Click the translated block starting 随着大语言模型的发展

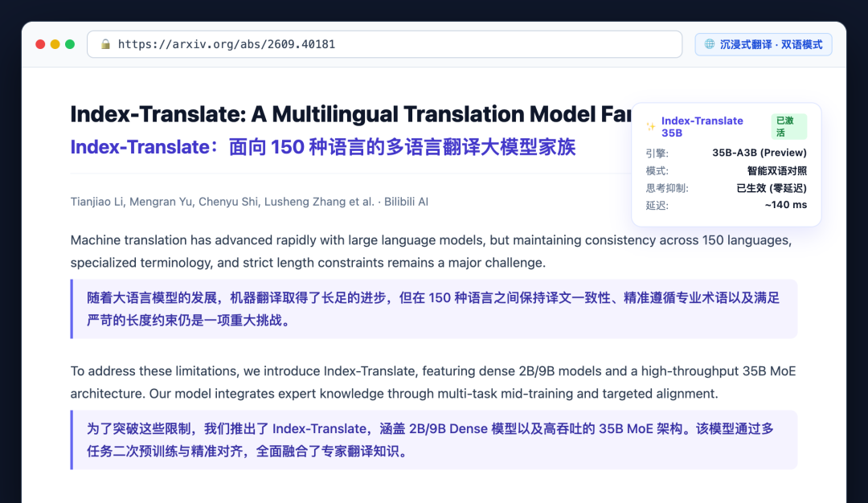[x=434, y=309]
